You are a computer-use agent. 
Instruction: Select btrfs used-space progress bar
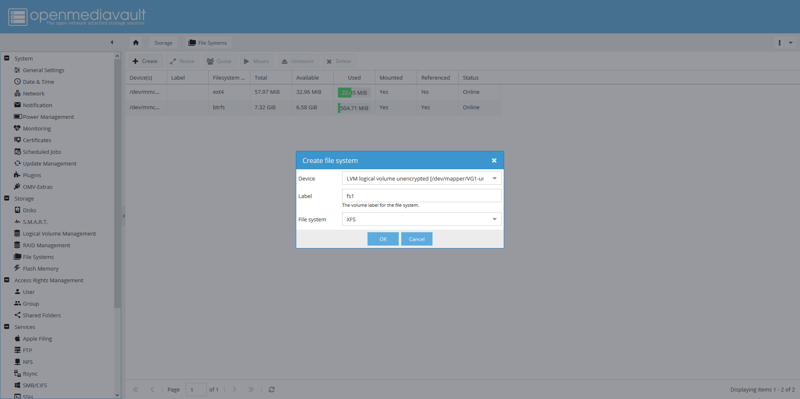(354, 108)
